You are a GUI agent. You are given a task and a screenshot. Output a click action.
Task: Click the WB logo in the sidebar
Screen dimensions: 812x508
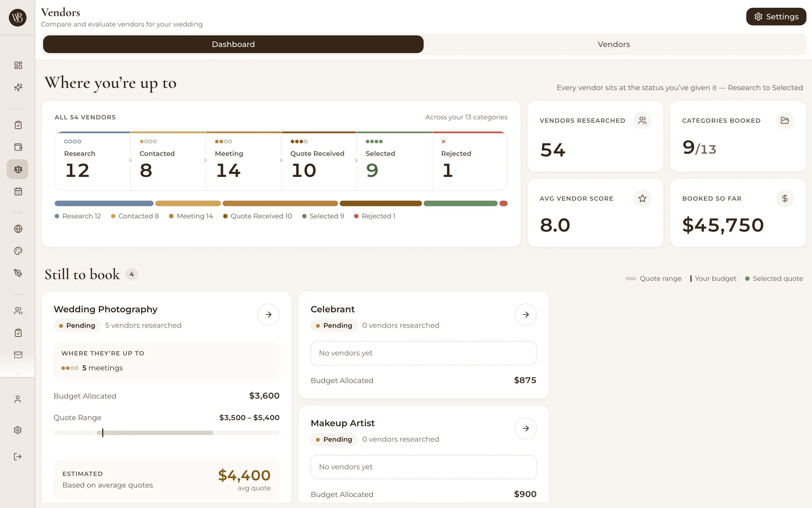coord(17,17)
